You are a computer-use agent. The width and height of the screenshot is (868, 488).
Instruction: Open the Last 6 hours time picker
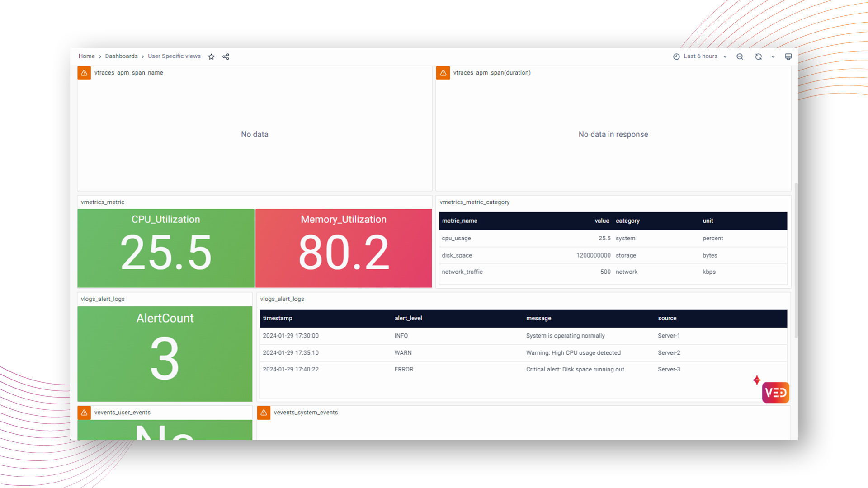(700, 56)
